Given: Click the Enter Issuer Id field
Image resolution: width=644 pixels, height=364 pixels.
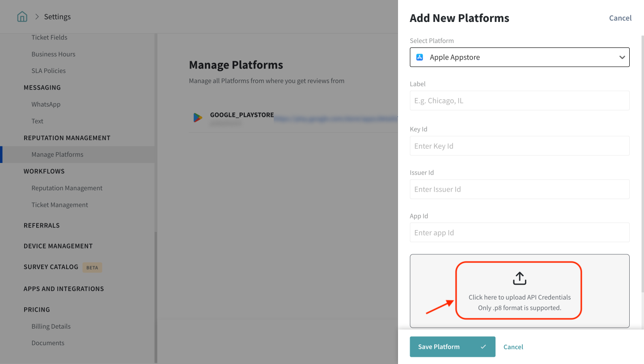Looking at the screenshot, I should pos(519,189).
